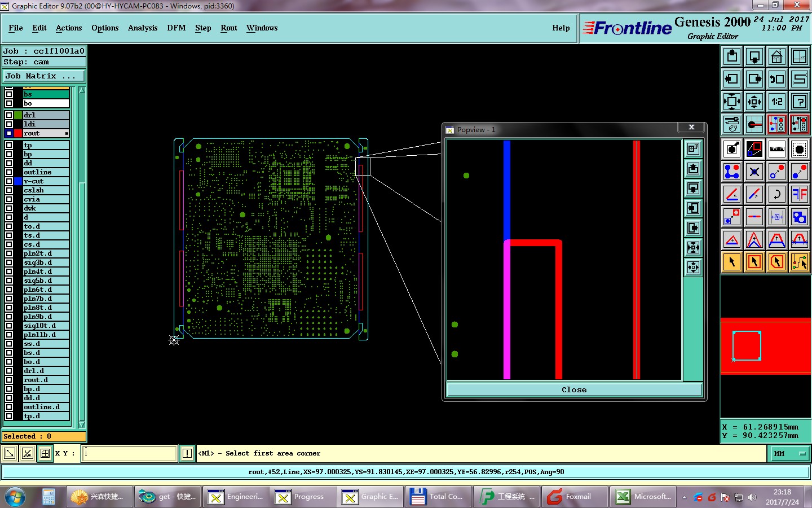Click the blue connected dots tool icon
The width and height of the screenshot is (812, 508).
coord(732,172)
